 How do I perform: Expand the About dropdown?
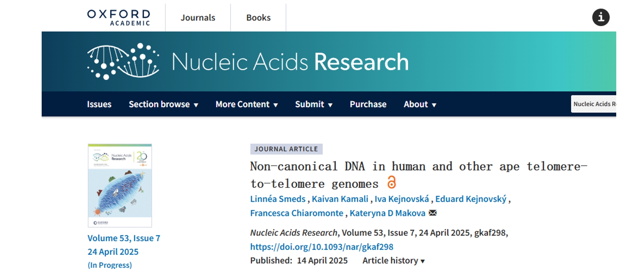pos(420,104)
